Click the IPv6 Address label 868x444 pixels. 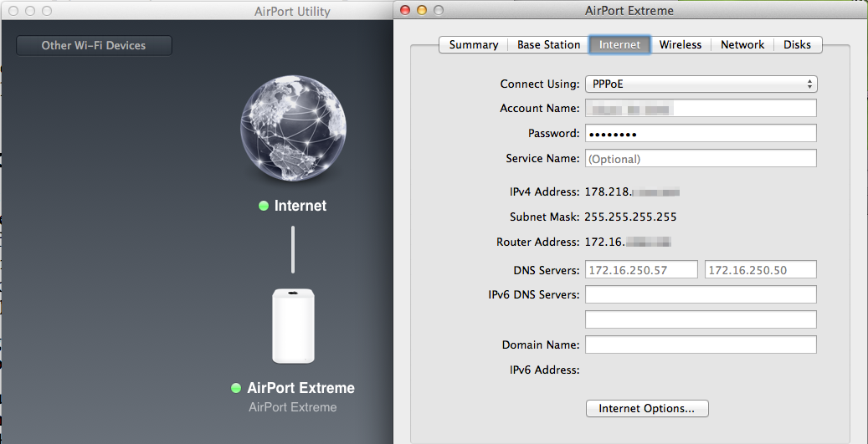pos(545,370)
